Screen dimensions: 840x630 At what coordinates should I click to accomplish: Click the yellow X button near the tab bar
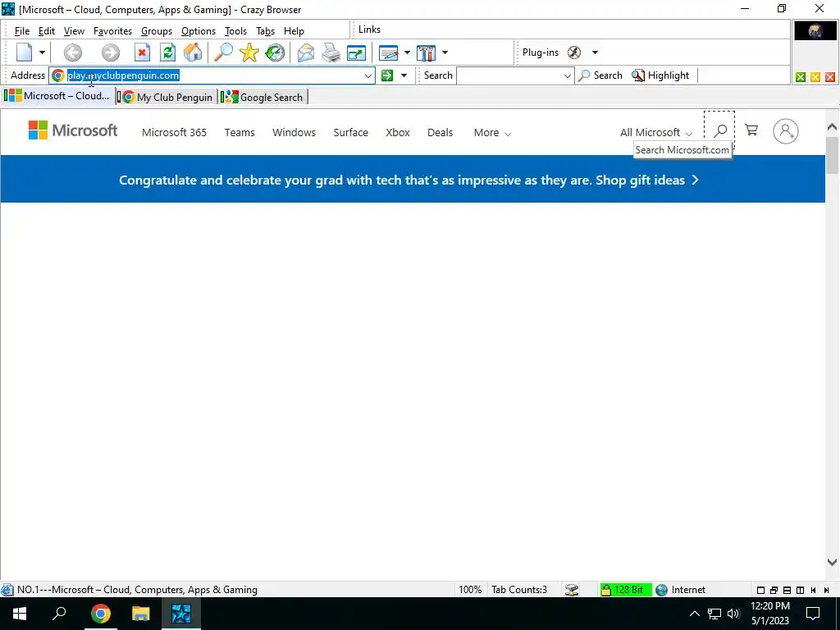(815, 77)
